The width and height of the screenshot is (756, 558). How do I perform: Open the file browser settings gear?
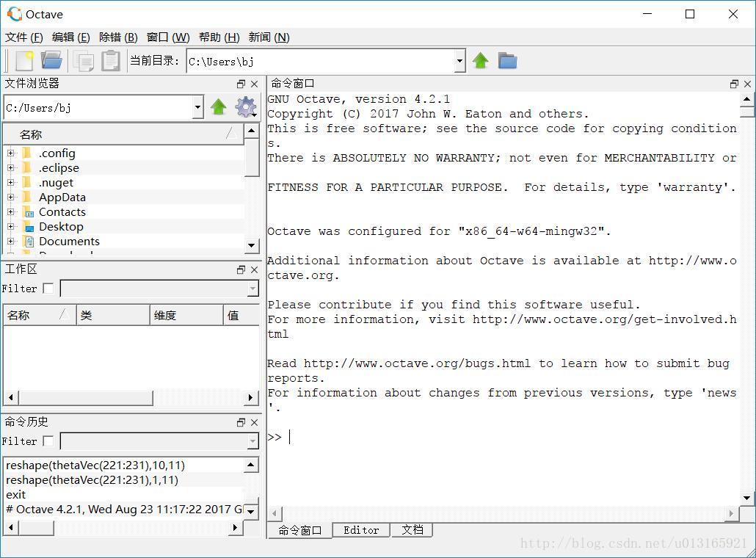tap(245, 107)
